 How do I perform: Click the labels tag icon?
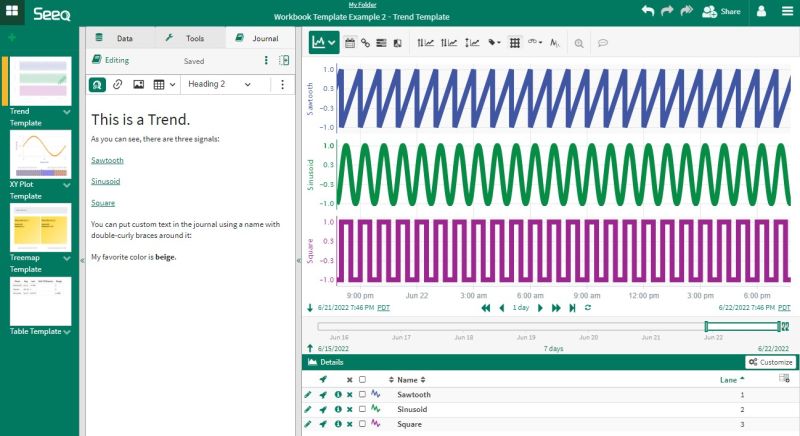pos(494,43)
